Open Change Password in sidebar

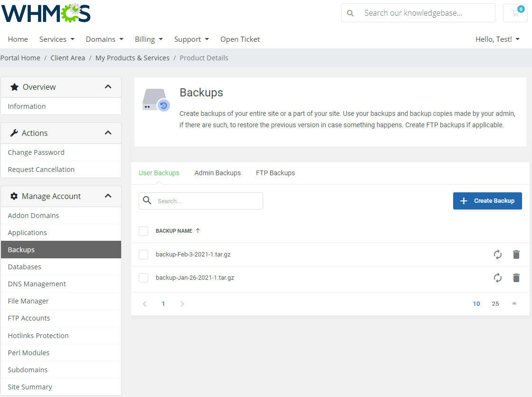61,152
